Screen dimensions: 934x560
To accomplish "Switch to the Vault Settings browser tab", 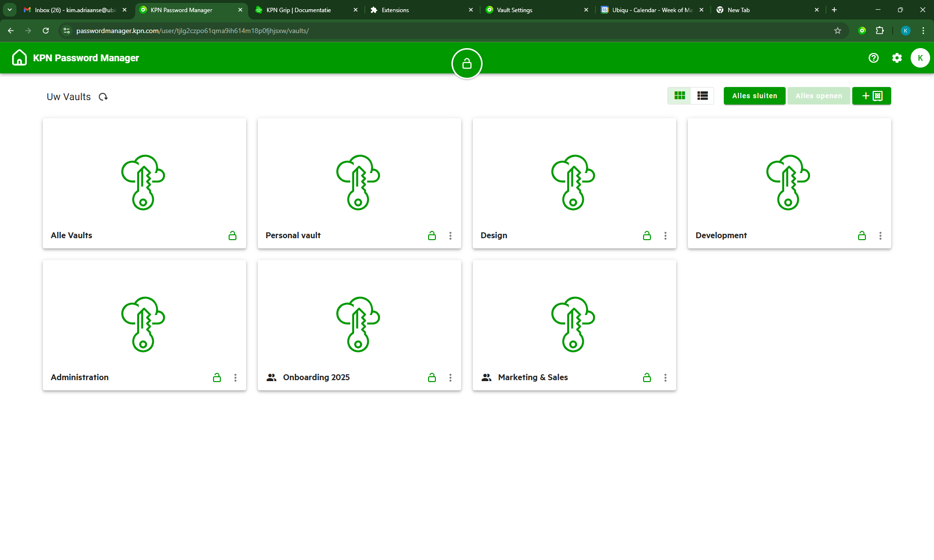I will coord(515,10).
